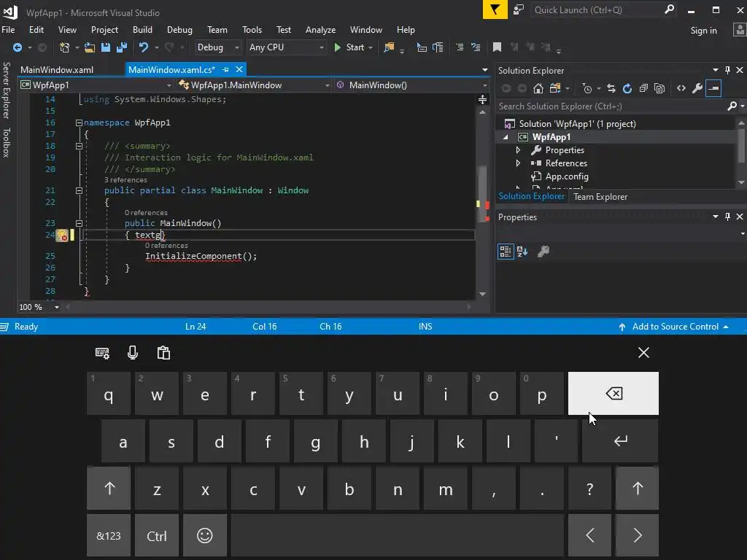
Task: Select App.config in Solution Explorer
Action: (566, 176)
